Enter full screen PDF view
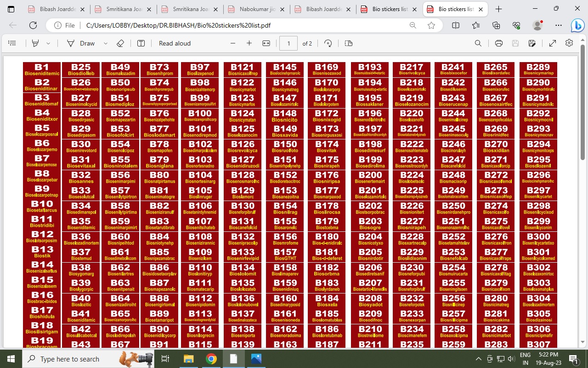This screenshot has width=588, height=368. pos(553,43)
